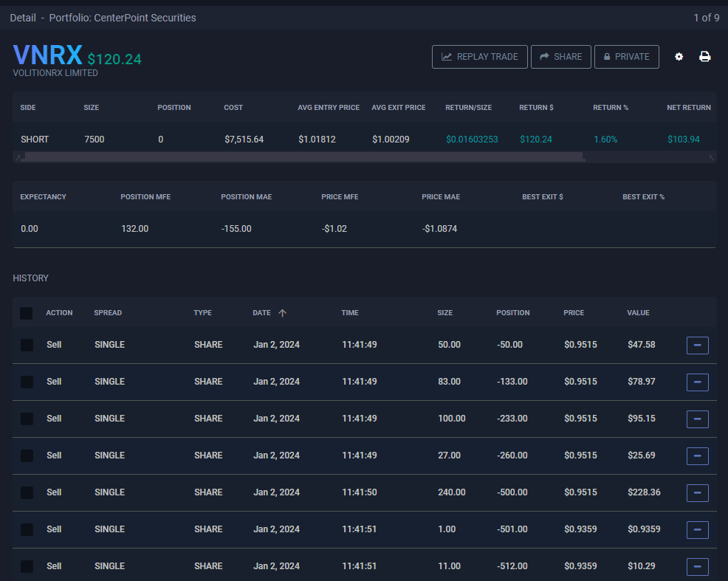Click minus icon for 27.00 size row
This screenshot has height=581, width=728.
697,455
